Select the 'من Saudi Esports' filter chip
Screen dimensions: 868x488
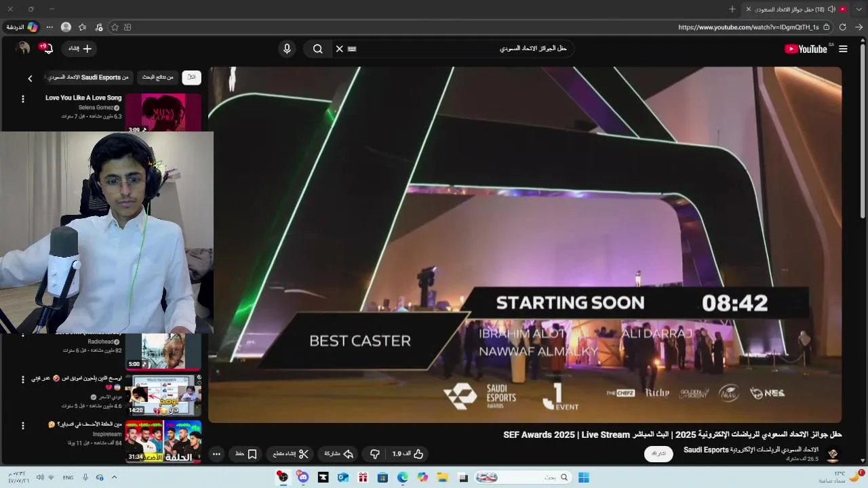(88, 77)
